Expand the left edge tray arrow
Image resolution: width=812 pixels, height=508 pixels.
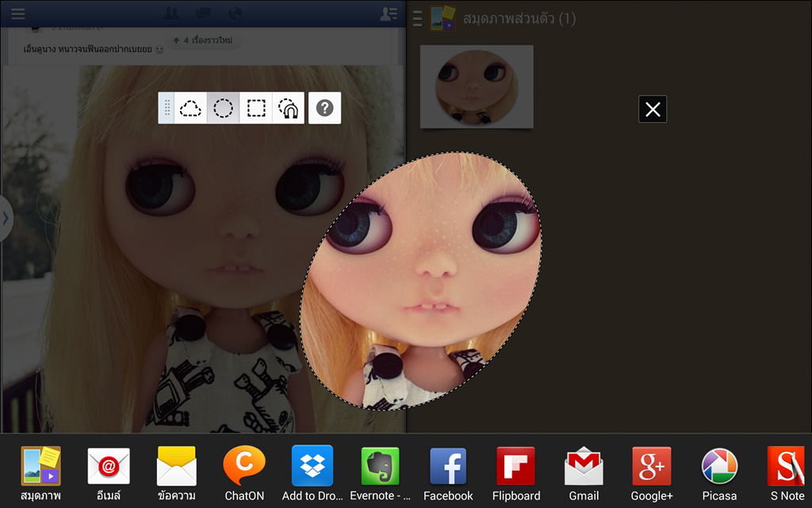(5, 217)
